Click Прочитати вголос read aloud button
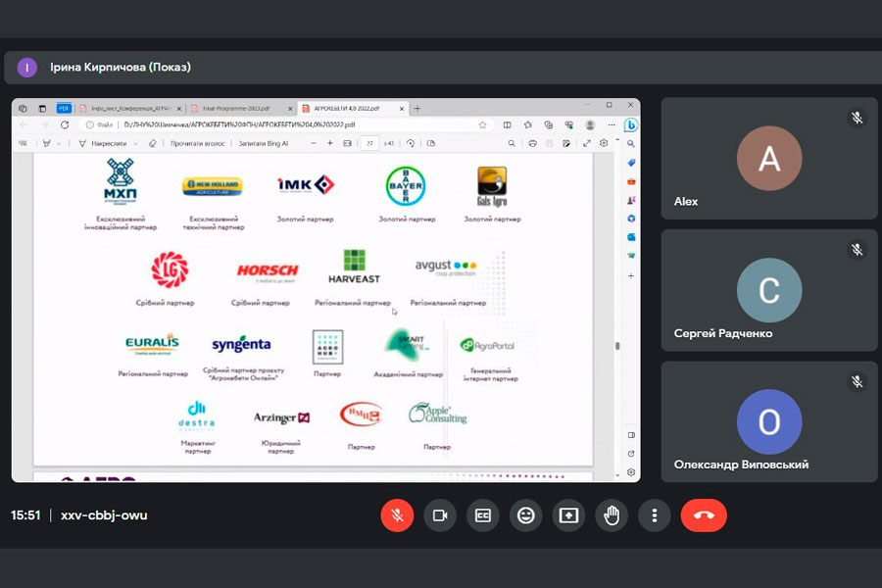 coord(198,143)
